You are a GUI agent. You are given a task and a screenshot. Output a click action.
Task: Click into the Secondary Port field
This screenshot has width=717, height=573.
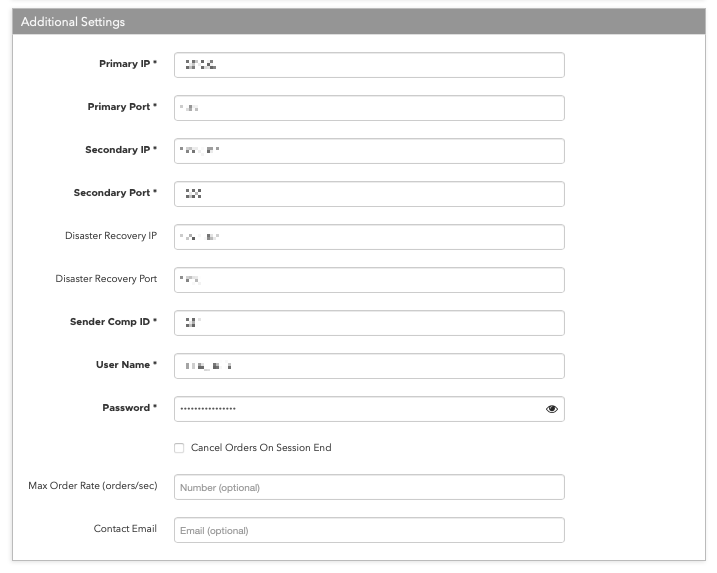pyautogui.click(x=369, y=194)
